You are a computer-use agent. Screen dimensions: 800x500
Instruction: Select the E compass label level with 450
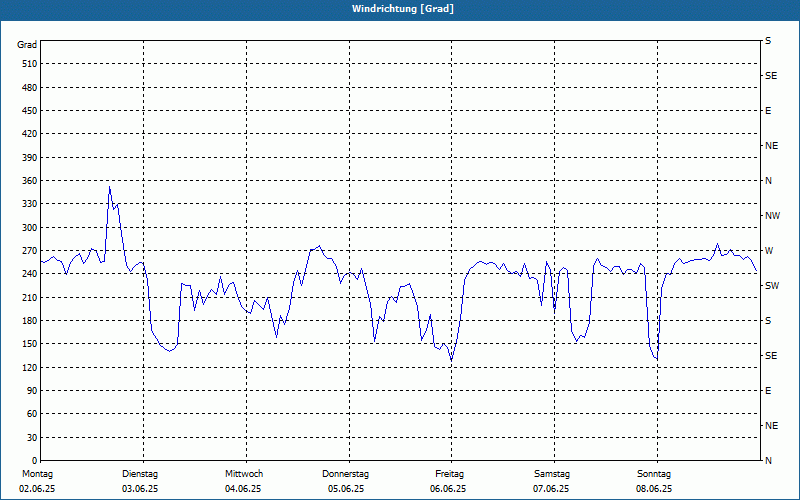[x=768, y=111]
